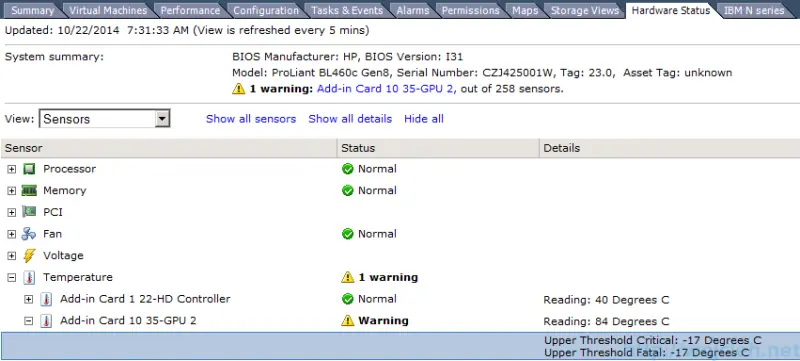Screen dimensions: 800x361
Task: Click the Hide all link
Action: tap(423, 119)
